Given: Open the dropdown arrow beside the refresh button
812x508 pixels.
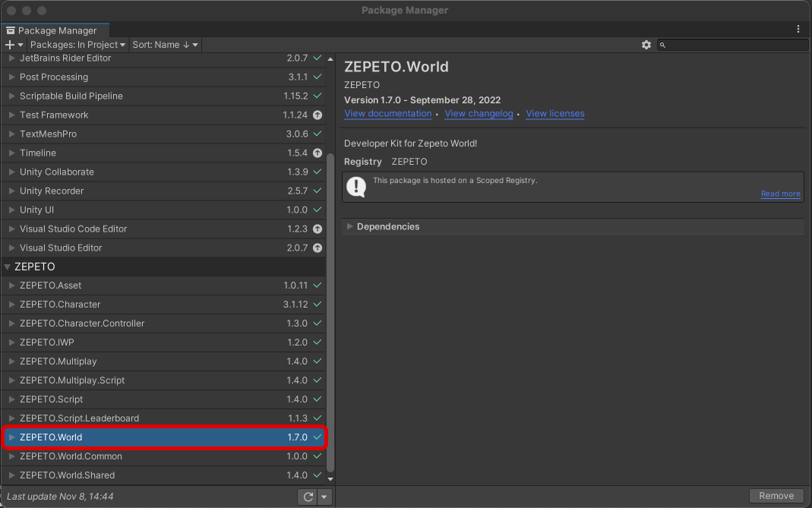Looking at the screenshot, I should click(x=324, y=497).
